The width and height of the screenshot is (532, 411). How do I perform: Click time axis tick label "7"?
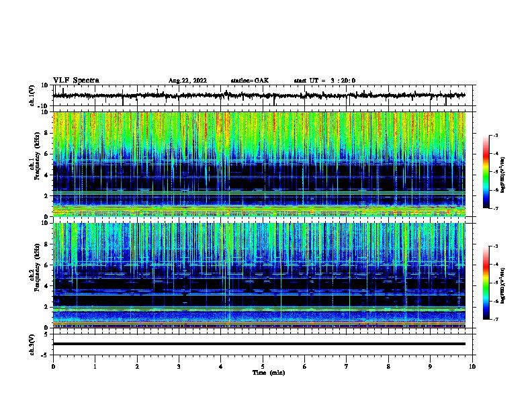[347, 367]
